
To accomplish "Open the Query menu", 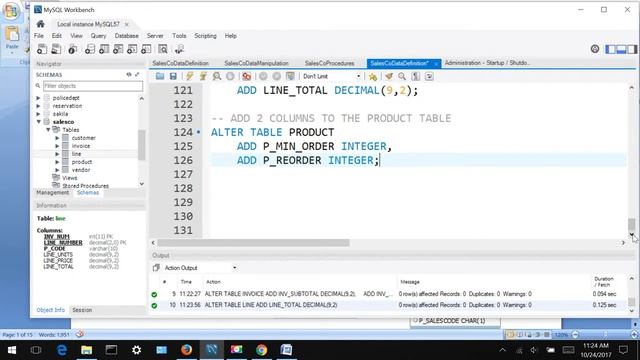I will 98,36.
